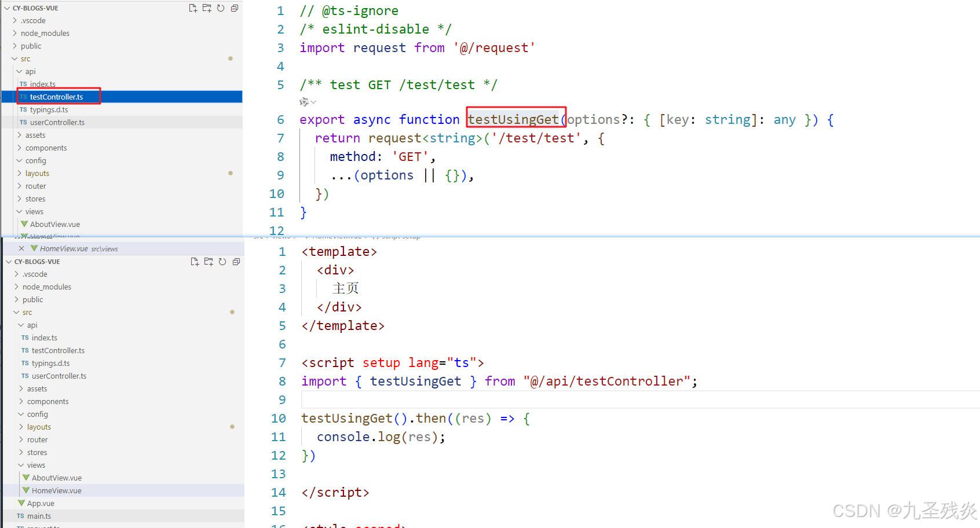Screen dimensions: 980x528
Task: Collapse all folders using the lower explorer icon
Action: click(x=236, y=262)
